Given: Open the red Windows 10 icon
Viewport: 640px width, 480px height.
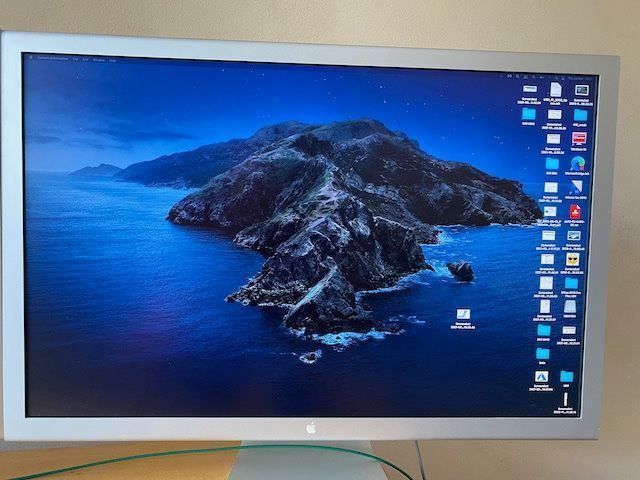Looking at the screenshot, I should coord(579,138).
